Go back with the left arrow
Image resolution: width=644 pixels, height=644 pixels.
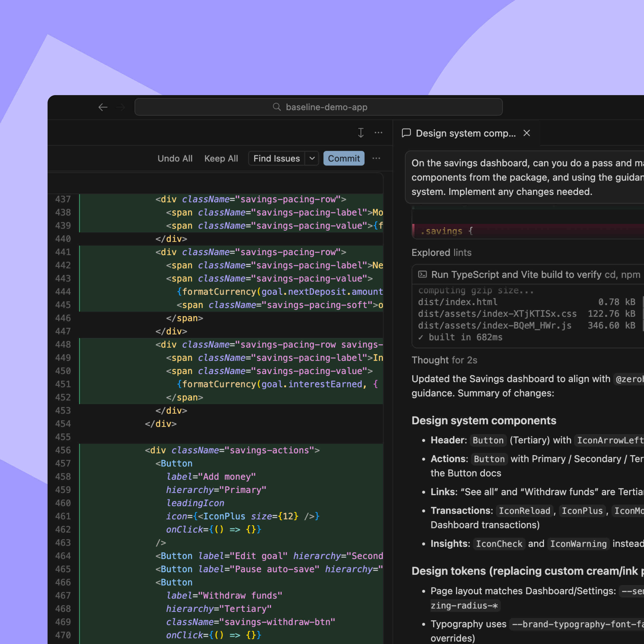(103, 107)
